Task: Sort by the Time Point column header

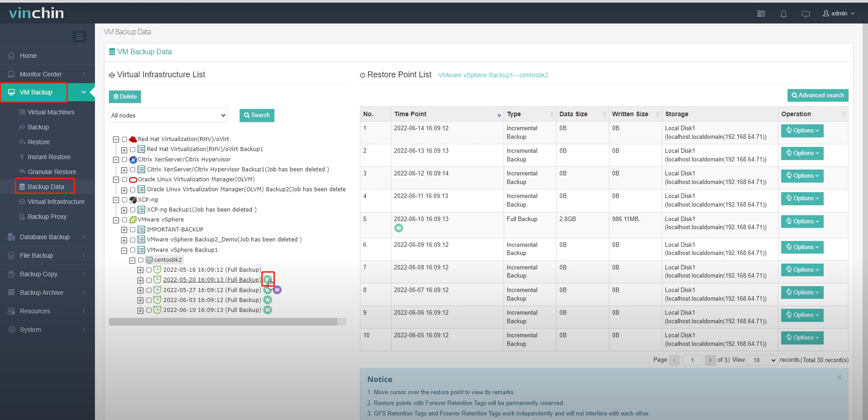Action: (447, 114)
